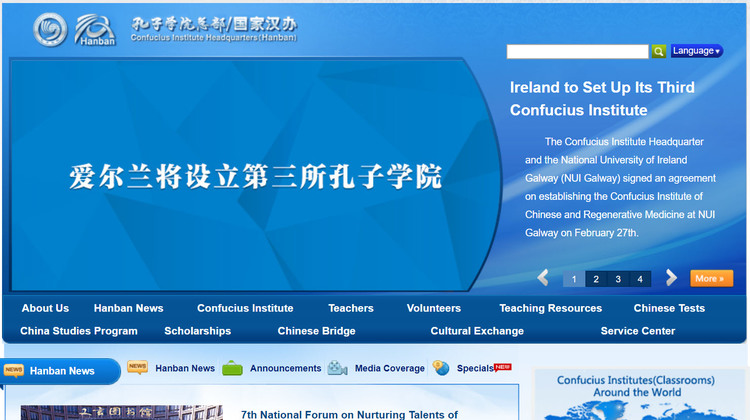Click the library building news thumbnail
This screenshot has width=750, height=420.
[x=121, y=413]
